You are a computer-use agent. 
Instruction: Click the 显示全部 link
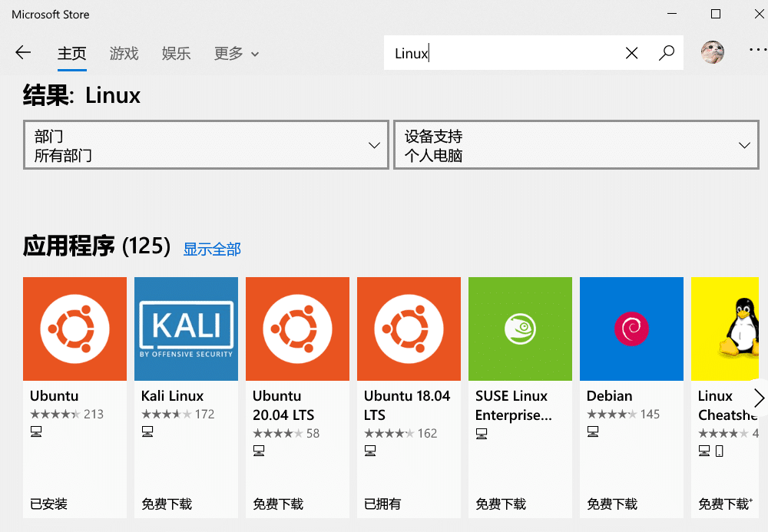[212, 249]
